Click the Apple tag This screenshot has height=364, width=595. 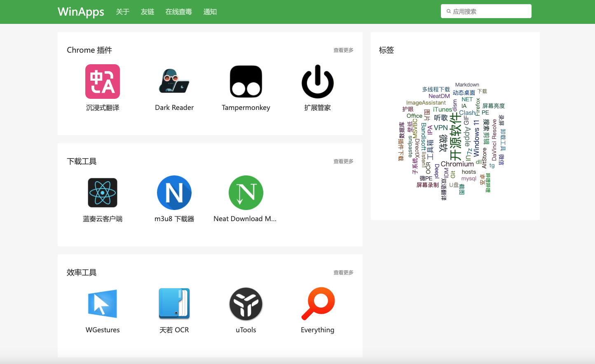pos(468,137)
